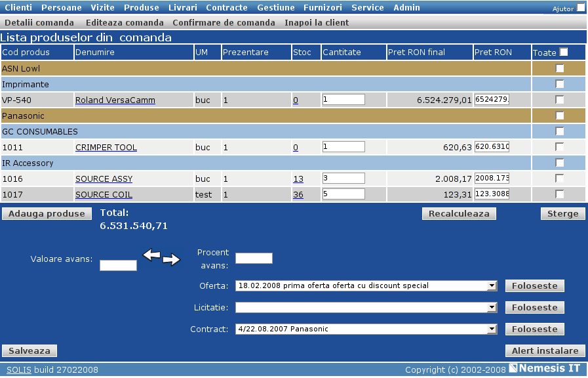Click stock link 36 for SOURCE COIL
Viewport: 588px width, 378px height.
(x=298, y=195)
